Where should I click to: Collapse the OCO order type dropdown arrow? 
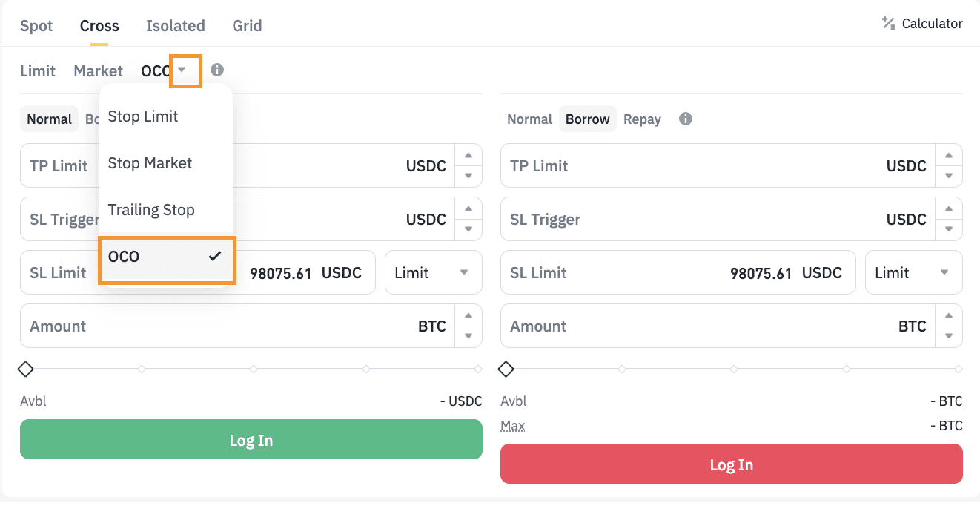tap(182, 70)
